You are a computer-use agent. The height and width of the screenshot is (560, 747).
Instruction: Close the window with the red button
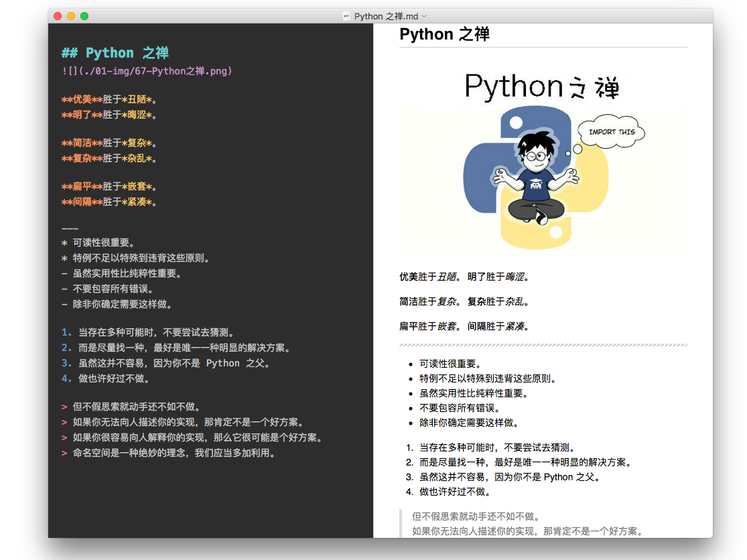point(58,16)
